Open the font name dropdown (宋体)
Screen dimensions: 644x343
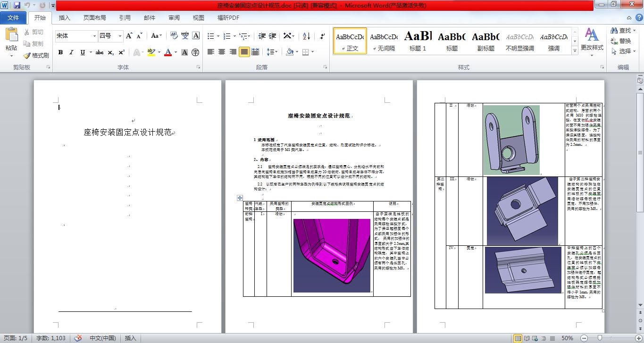pos(94,36)
